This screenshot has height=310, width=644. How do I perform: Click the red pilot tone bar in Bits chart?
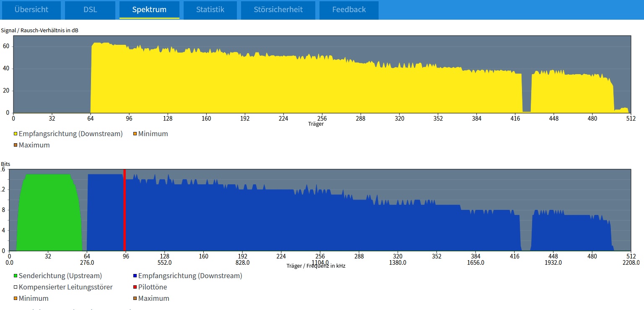tap(125, 209)
